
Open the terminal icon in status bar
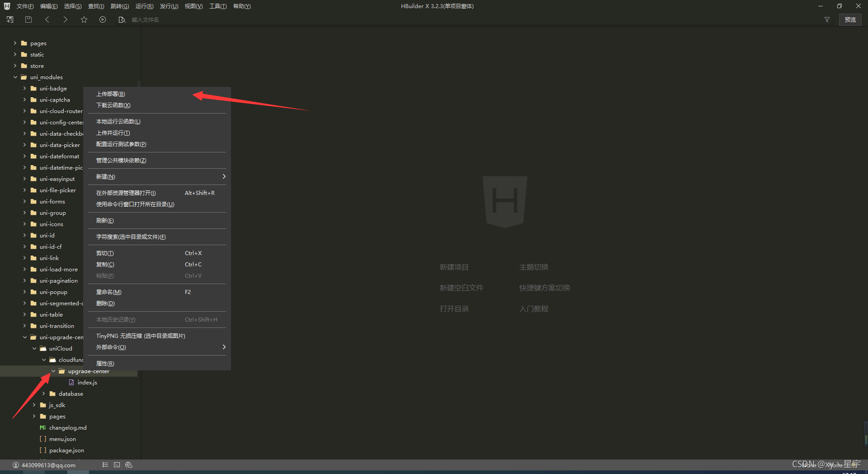click(117, 465)
